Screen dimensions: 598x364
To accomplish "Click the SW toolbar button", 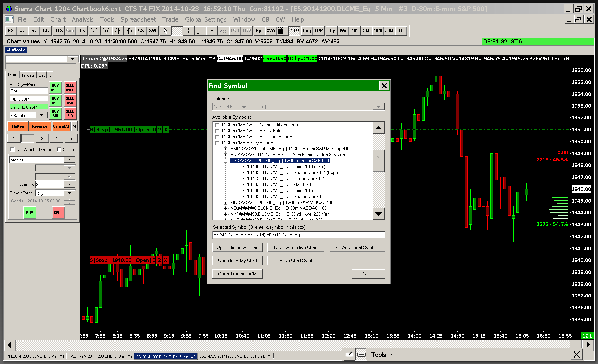I will coord(153,31).
